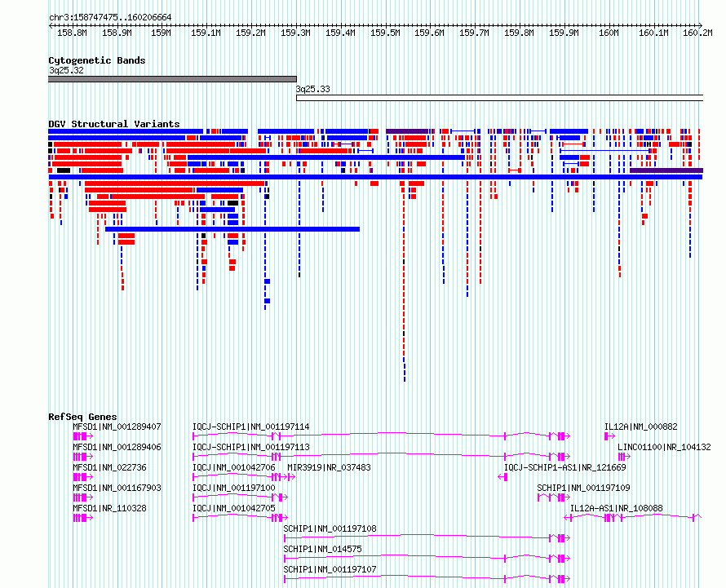The width and height of the screenshot is (726, 588).
Task: Click the 3q25.32 band label
Action: coord(66,70)
